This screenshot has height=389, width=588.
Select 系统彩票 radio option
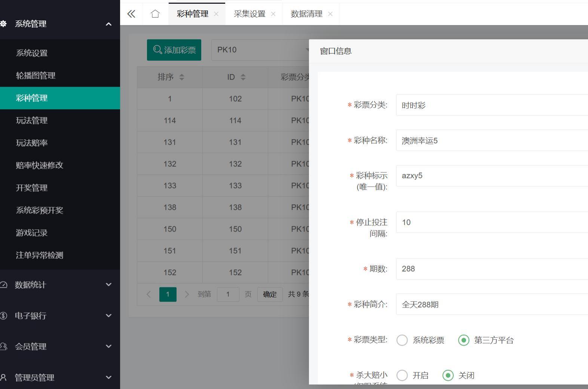tap(402, 340)
